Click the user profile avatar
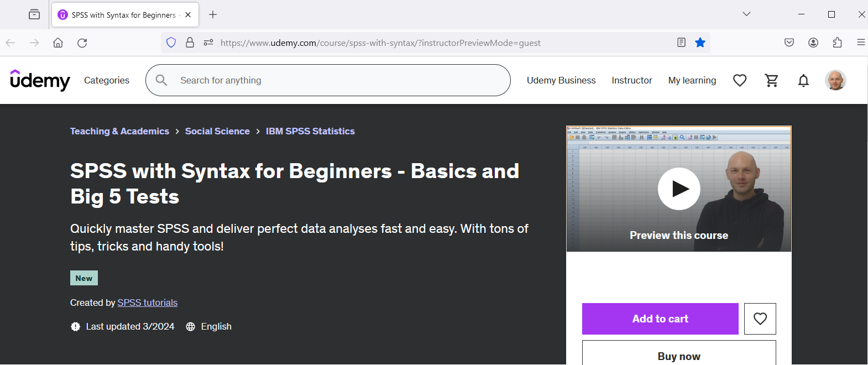The width and height of the screenshot is (868, 365). [x=835, y=80]
